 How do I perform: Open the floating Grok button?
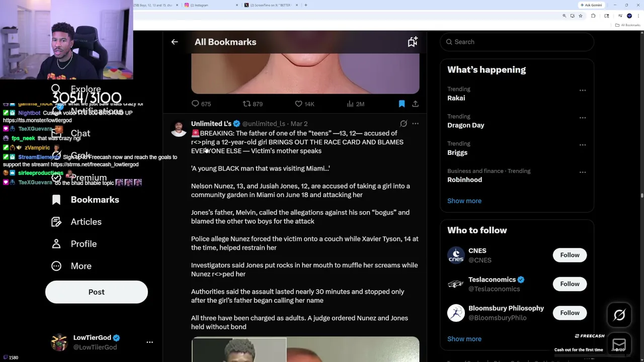tap(619, 315)
